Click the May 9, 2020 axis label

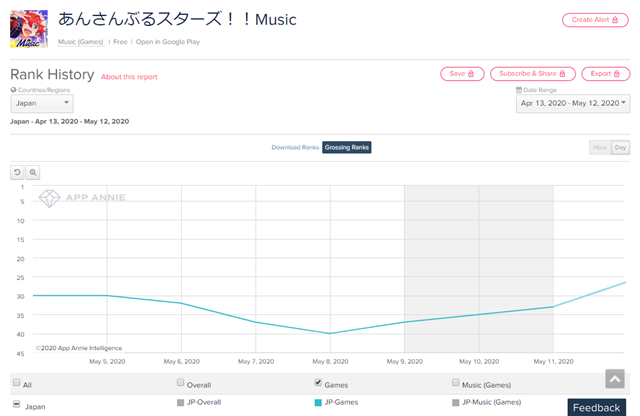click(404, 361)
